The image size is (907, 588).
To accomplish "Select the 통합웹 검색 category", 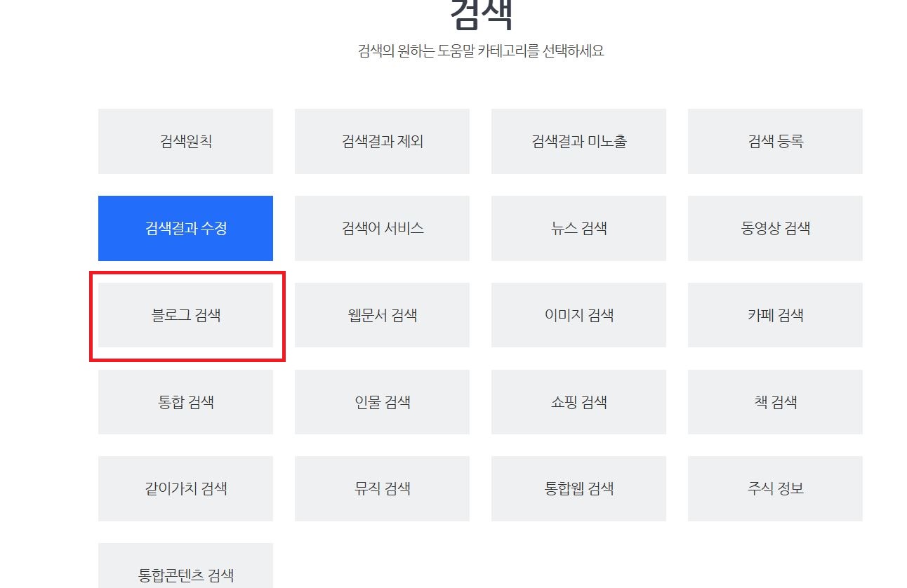I will point(578,488).
